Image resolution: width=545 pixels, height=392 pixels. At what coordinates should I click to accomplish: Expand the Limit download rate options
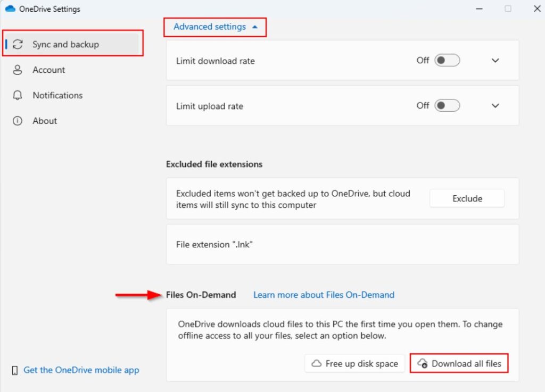[x=495, y=60]
